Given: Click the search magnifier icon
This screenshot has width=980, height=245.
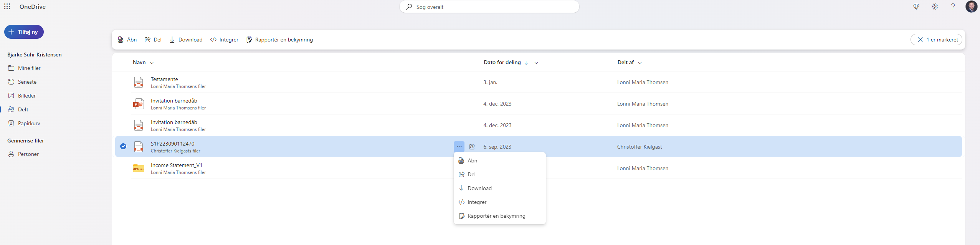Looking at the screenshot, I should 409,7.
